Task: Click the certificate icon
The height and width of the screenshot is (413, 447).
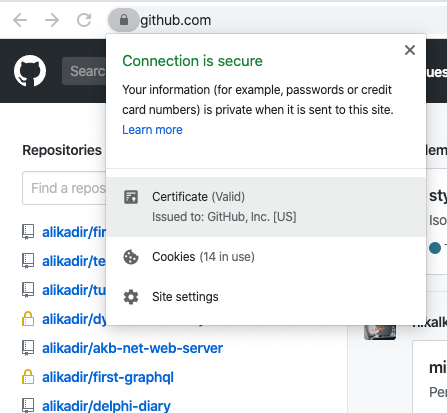Action: click(131, 197)
